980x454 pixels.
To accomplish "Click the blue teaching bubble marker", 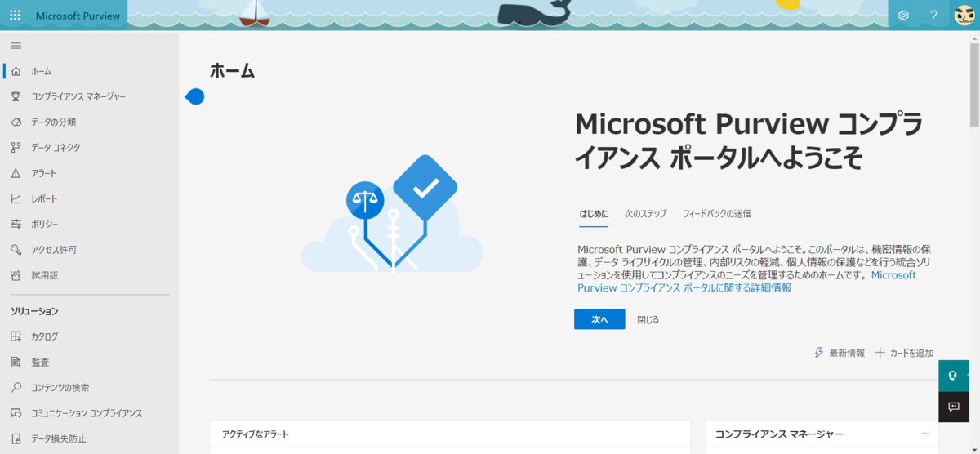I will [194, 96].
